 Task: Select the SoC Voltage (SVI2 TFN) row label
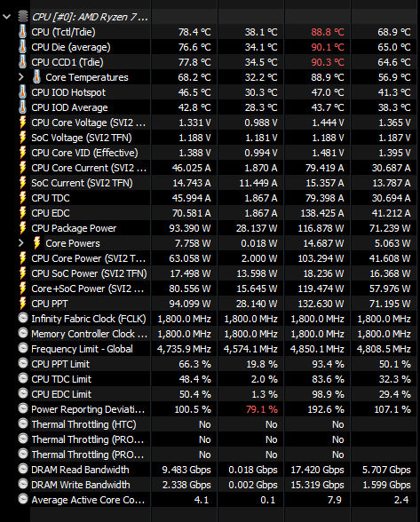coord(82,138)
